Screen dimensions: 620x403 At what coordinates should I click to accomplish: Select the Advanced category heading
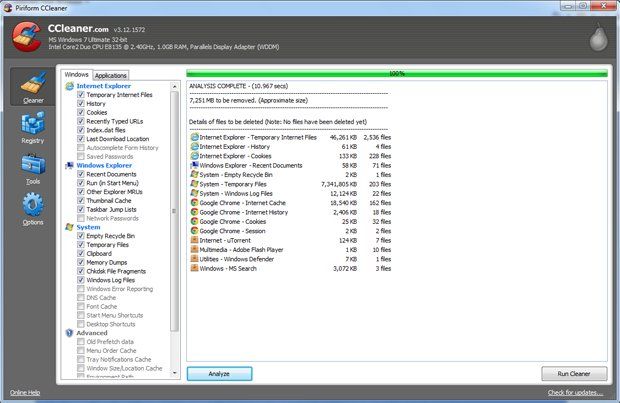point(92,333)
